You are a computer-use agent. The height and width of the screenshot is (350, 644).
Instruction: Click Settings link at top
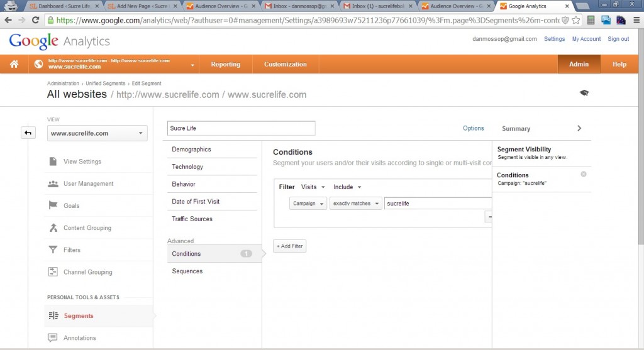click(x=555, y=39)
